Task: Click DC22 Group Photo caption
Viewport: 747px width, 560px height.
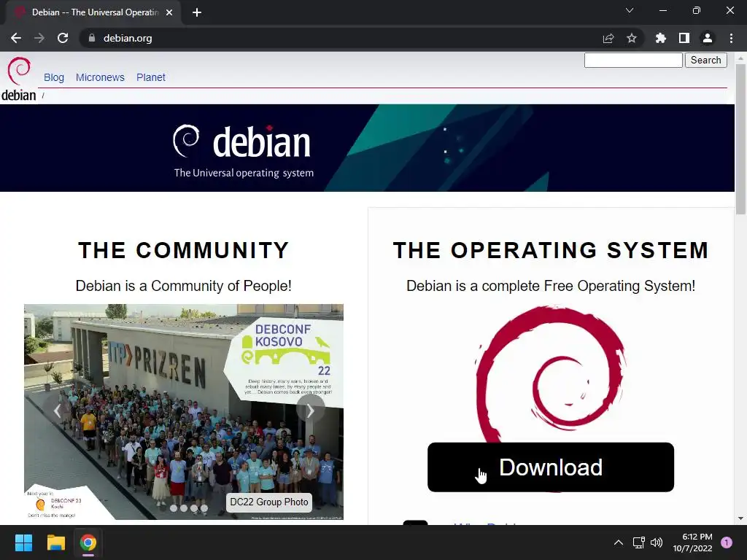Action: click(x=269, y=502)
